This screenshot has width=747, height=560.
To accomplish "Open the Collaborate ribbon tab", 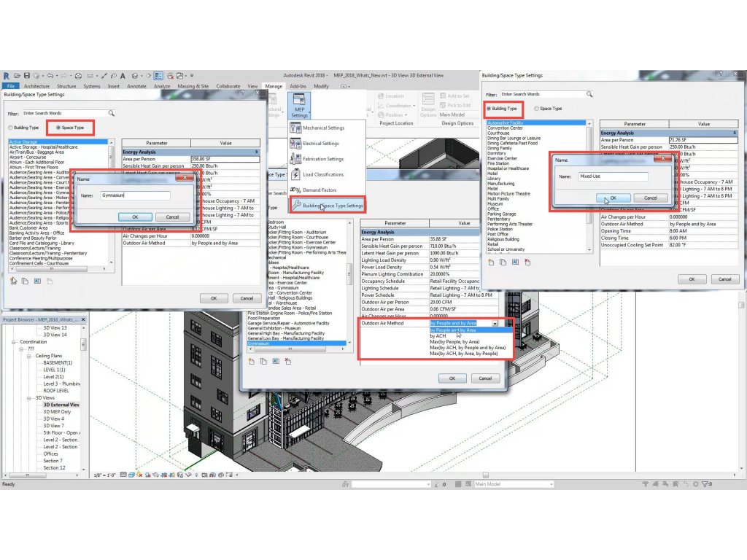I will point(228,86).
